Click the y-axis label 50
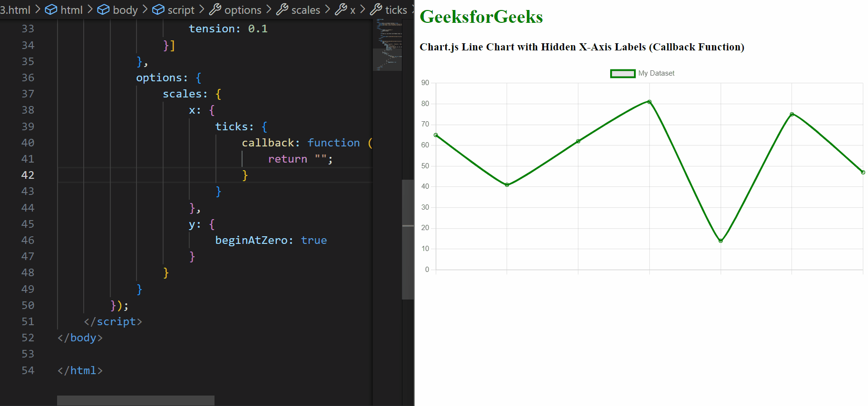Image resolution: width=868 pixels, height=406 pixels. (425, 166)
